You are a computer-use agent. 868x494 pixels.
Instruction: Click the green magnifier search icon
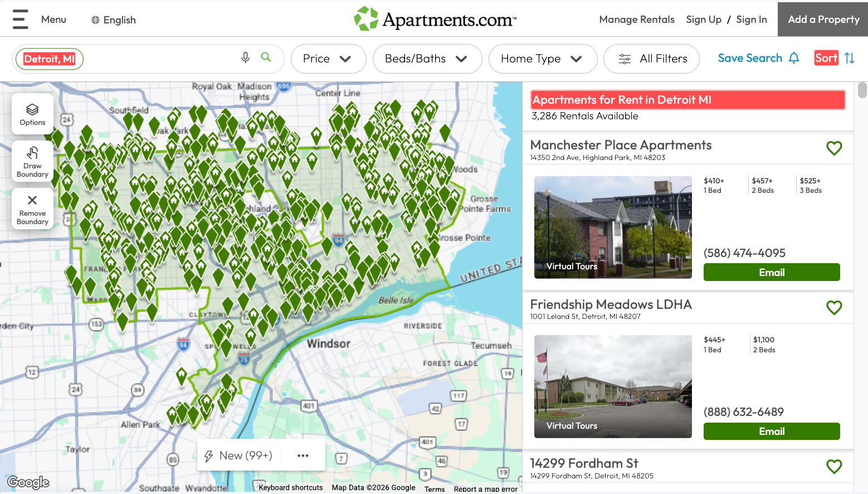tap(266, 57)
